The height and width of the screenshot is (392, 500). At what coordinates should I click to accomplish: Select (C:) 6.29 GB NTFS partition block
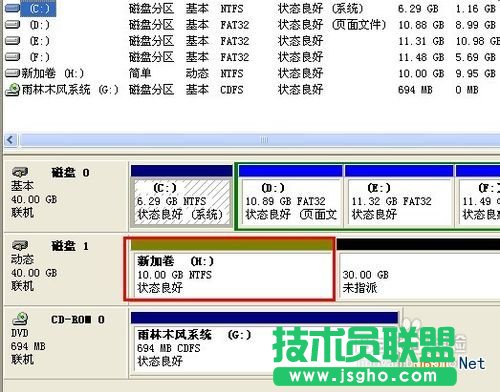click(182, 196)
